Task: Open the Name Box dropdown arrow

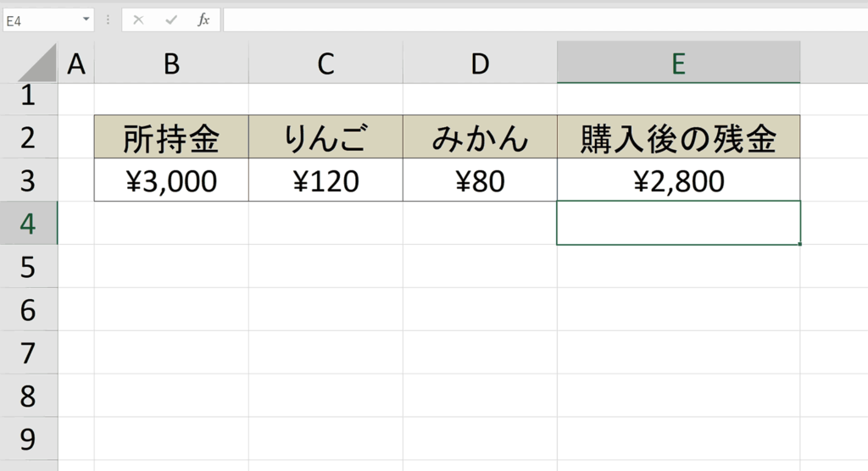Action: [x=86, y=19]
